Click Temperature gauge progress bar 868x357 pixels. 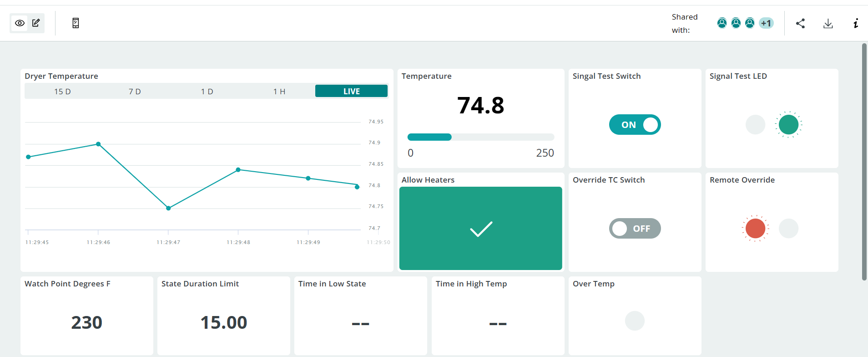tap(481, 137)
